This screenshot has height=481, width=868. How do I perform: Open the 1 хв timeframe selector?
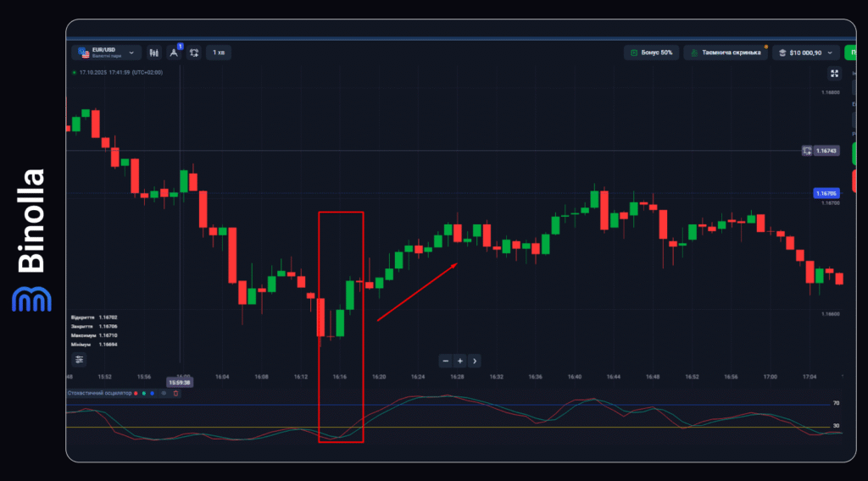(x=219, y=53)
